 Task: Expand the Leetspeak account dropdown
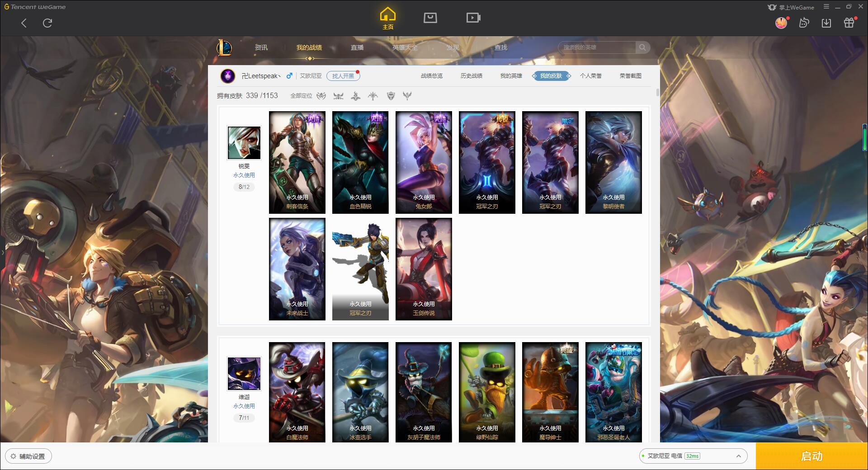coord(280,76)
